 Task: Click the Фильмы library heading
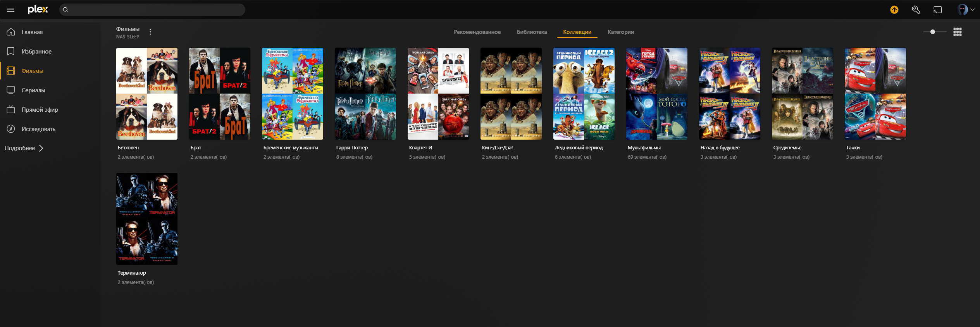point(128,29)
